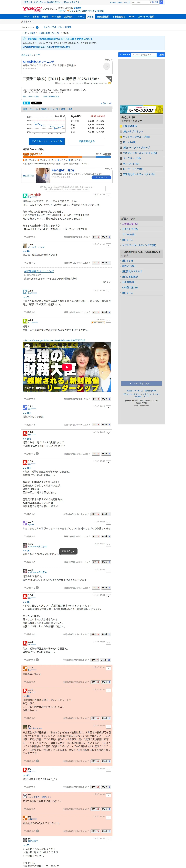This screenshot has height=868, width=186.
Task: Open the 投資信託 navigation tab
Action: (x=68, y=16)
